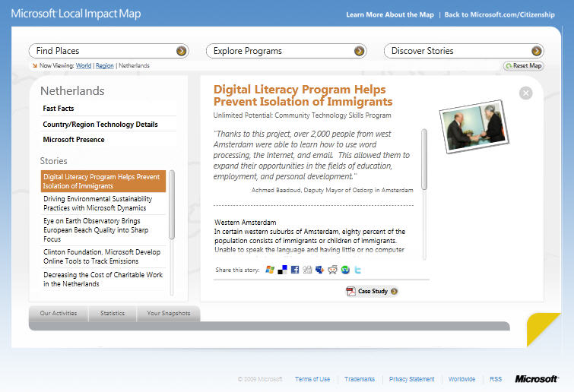Click the Case Study label
574x392 pixels.
[x=373, y=291]
